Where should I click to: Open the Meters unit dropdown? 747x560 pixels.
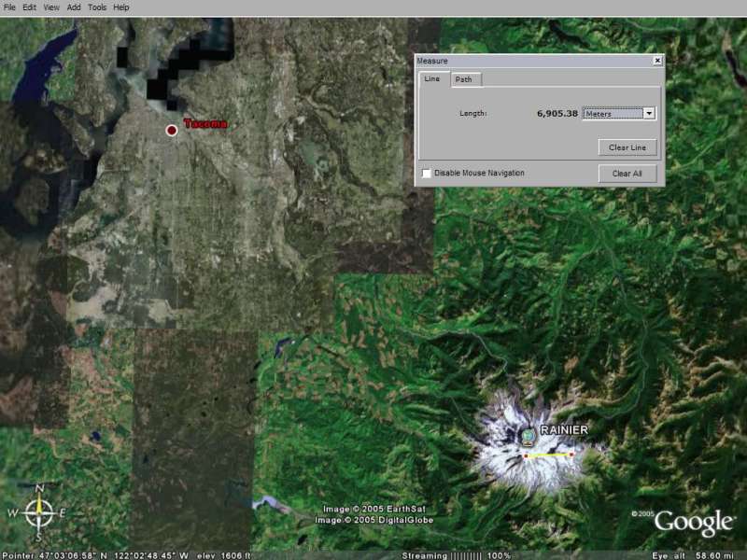point(619,113)
